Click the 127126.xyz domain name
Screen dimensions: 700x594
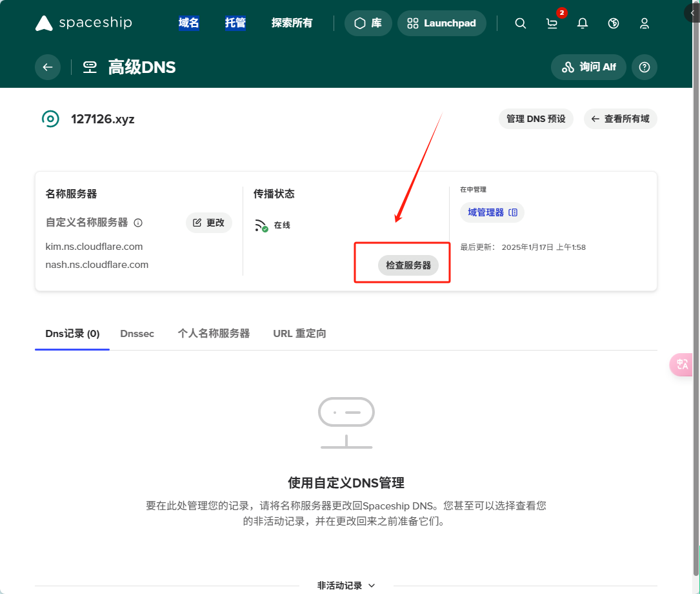point(103,119)
